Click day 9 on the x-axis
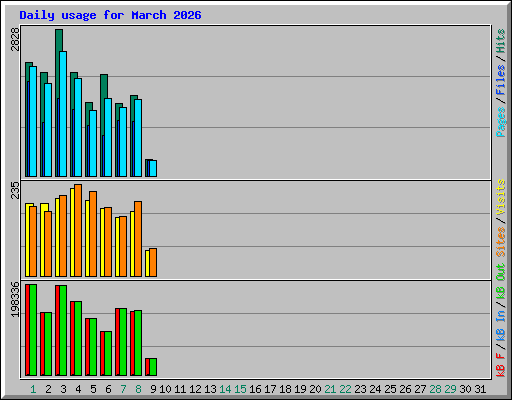This screenshot has height=400, width=512. pos(153,389)
